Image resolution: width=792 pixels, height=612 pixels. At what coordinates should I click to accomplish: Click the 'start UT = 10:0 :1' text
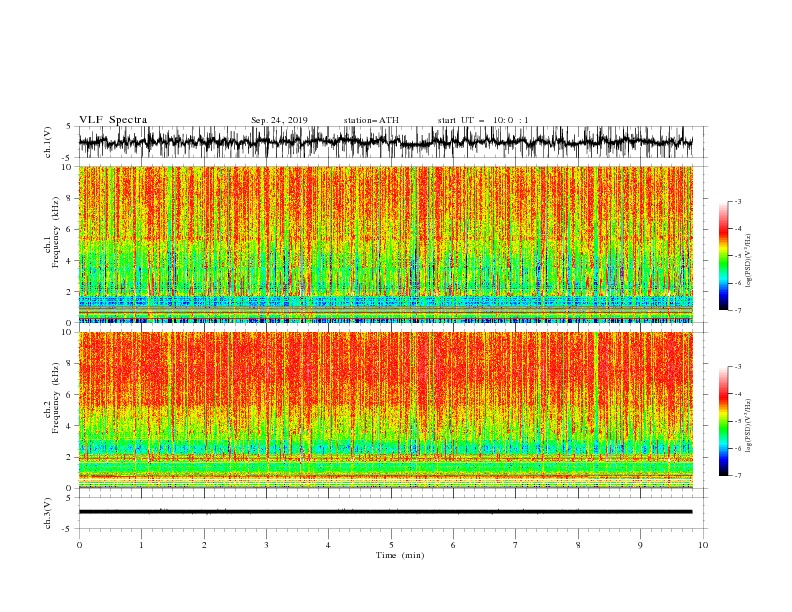click(483, 120)
